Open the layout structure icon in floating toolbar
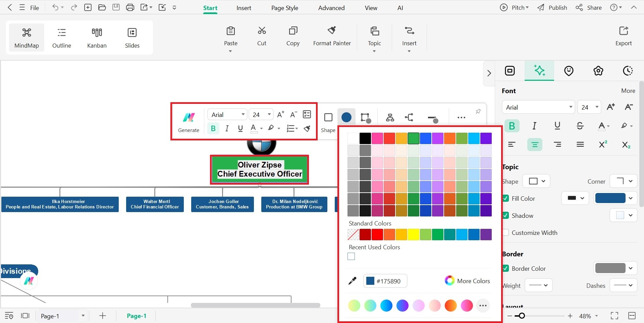Screen dimensions: 644x323 tap(390, 117)
